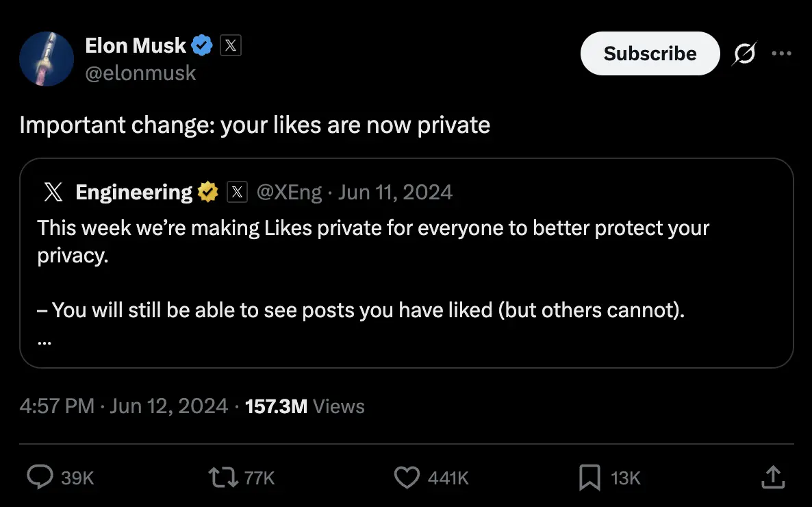Repost the tweet using the retweet icon

pyautogui.click(x=224, y=478)
